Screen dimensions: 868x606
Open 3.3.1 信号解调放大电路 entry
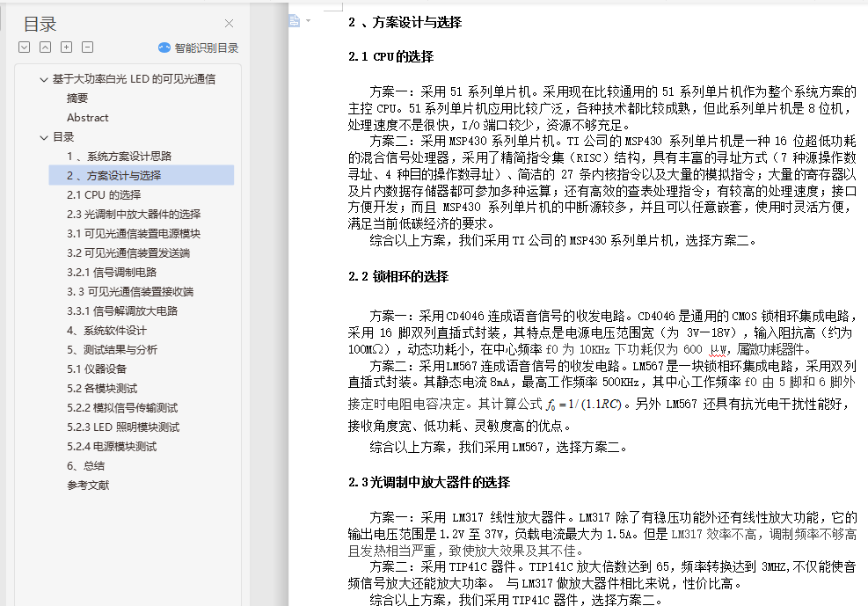click(x=122, y=311)
